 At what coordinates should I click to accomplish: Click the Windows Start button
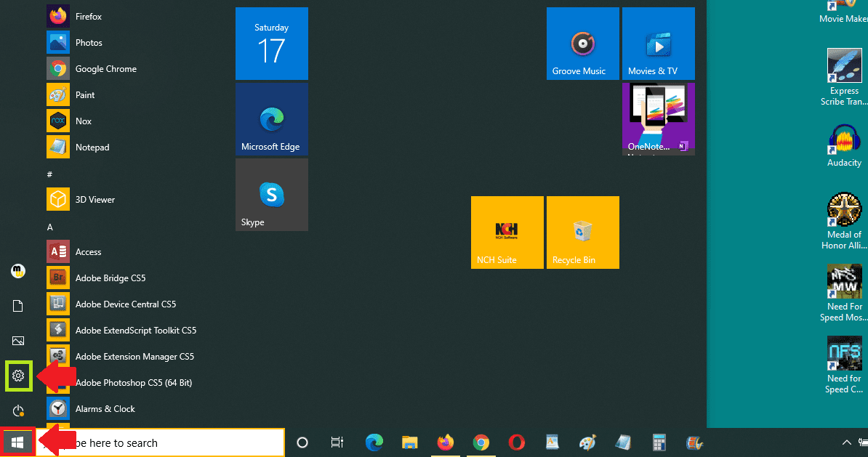(17, 442)
